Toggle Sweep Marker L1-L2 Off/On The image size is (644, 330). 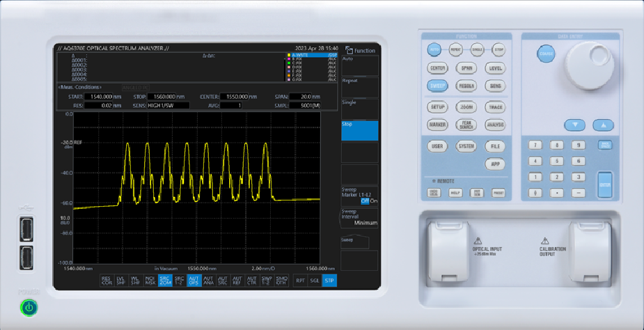pos(359,195)
